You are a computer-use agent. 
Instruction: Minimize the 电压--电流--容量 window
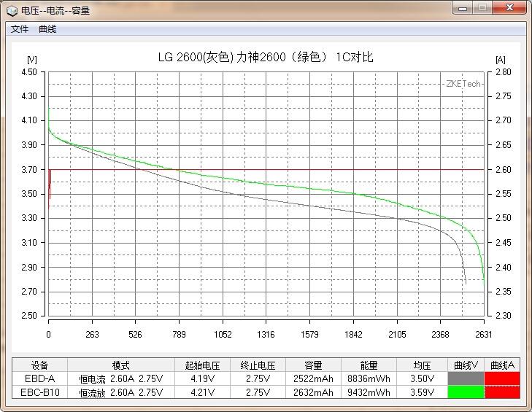tap(463, 7)
